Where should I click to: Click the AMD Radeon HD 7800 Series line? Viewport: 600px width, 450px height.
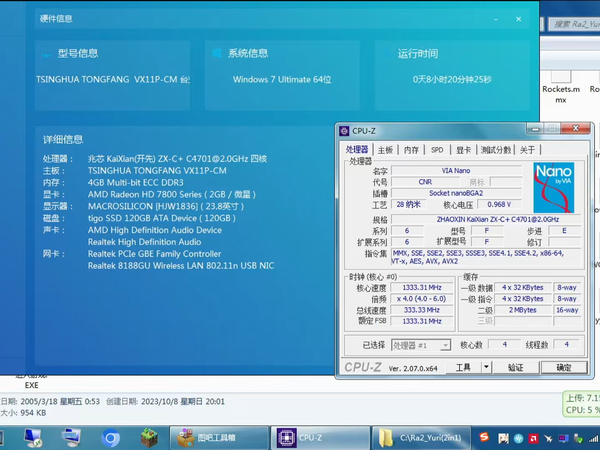coord(172,194)
